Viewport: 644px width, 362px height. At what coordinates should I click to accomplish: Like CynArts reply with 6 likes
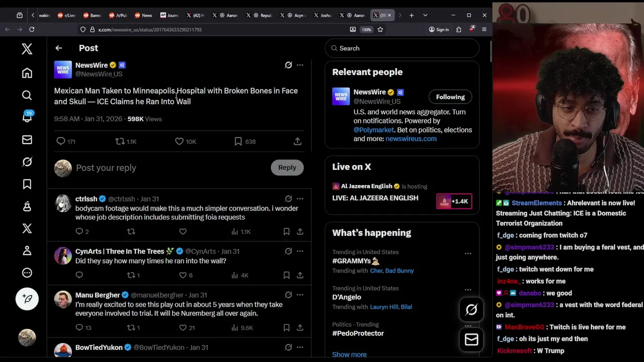pos(185,275)
